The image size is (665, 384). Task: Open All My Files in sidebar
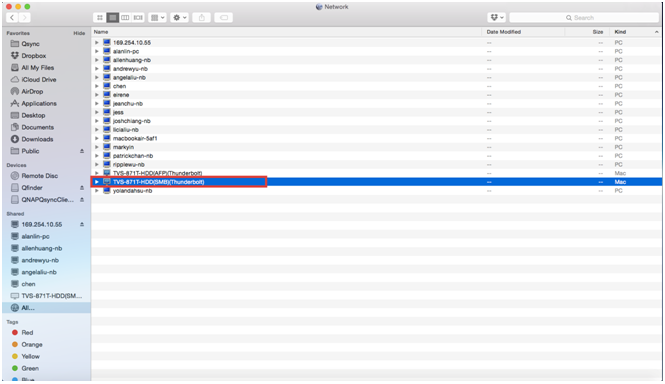(x=38, y=67)
